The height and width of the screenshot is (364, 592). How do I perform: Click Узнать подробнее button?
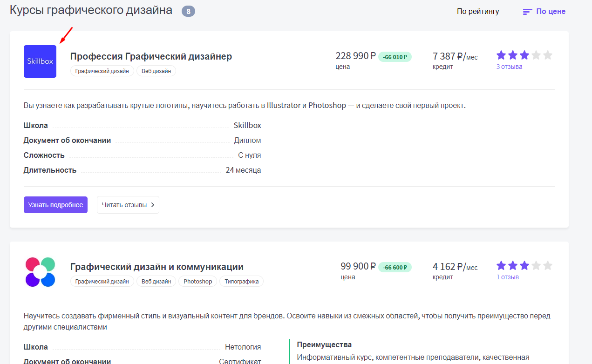[x=55, y=205]
